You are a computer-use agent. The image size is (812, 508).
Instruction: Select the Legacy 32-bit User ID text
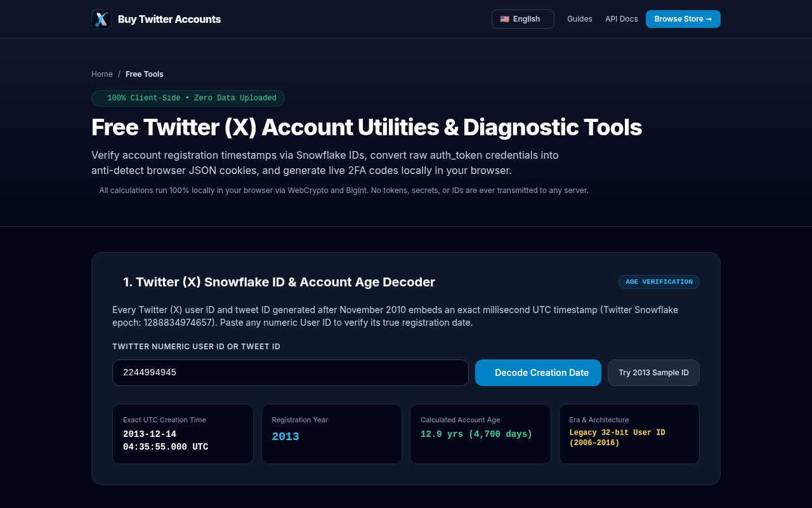(617, 438)
